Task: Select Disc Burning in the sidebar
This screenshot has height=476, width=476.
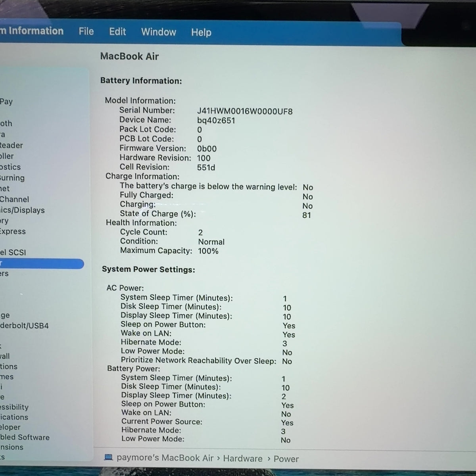Action: pyautogui.click(x=12, y=178)
